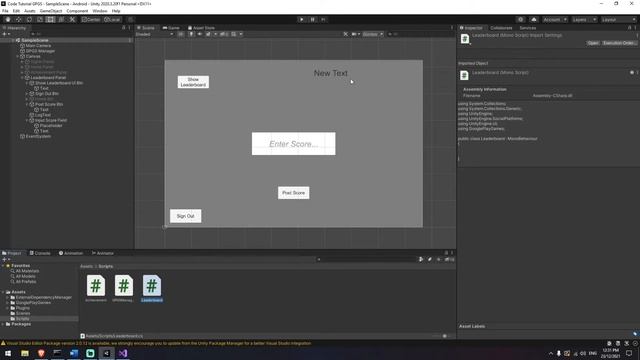Select the Rect Transform tool
This screenshot has height=360, width=640.
[x=50, y=19]
